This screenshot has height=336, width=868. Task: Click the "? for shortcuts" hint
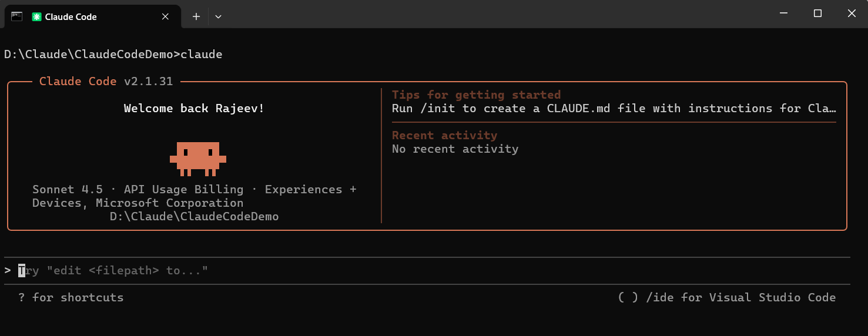71,297
